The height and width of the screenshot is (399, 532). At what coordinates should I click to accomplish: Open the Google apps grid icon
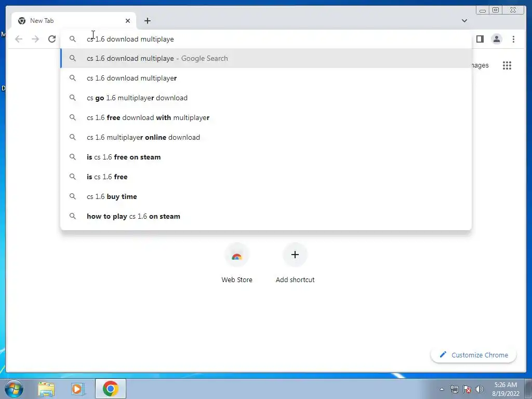point(507,65)
